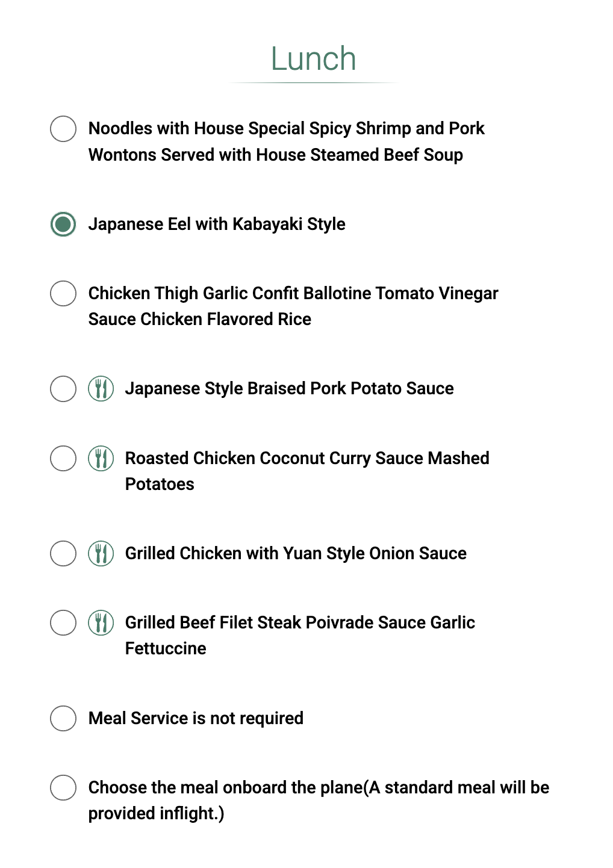This screenshot has width=613, height=868.
Task: Click the Grilled Chicken with Yuan Style Onion Sauce label
Action: pos(296,554)
